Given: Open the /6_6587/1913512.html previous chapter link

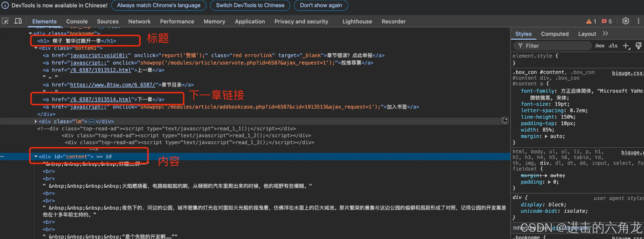Looking at the screenshot, I should coord(101,70).
